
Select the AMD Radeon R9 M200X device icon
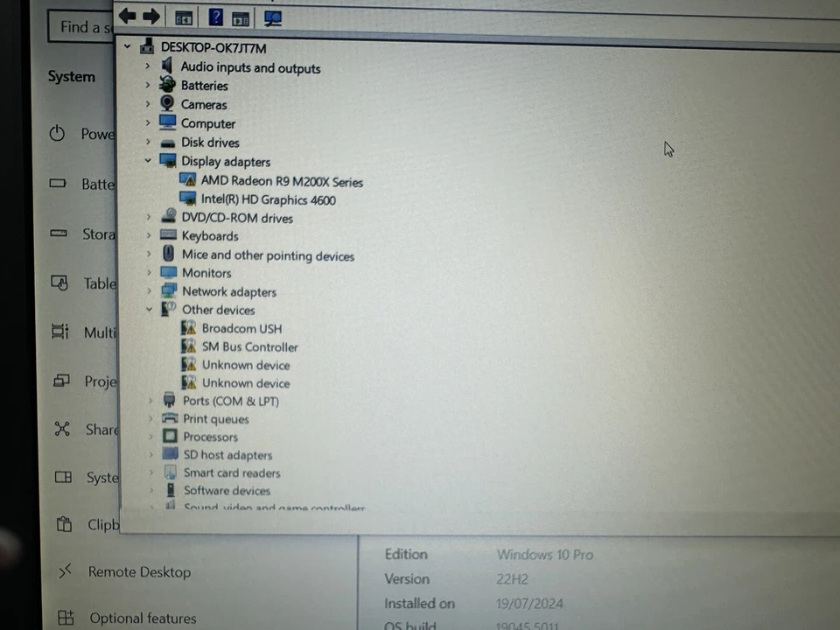click(x=188, y=180)
